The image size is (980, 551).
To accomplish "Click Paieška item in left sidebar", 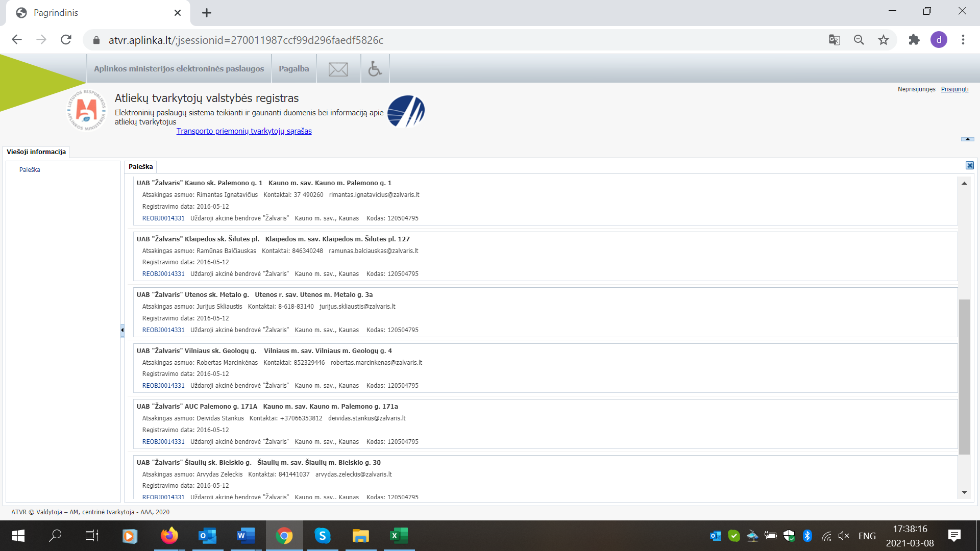I will point(30,170).
